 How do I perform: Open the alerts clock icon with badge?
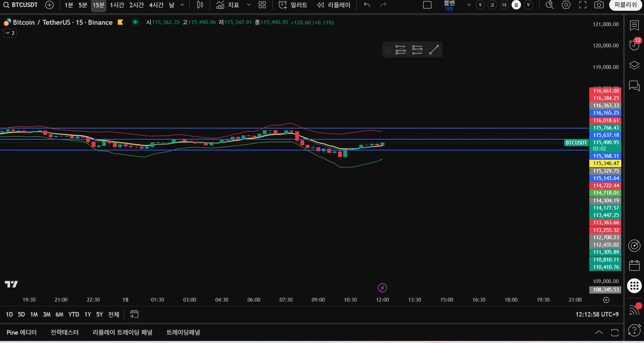point(634,45)
